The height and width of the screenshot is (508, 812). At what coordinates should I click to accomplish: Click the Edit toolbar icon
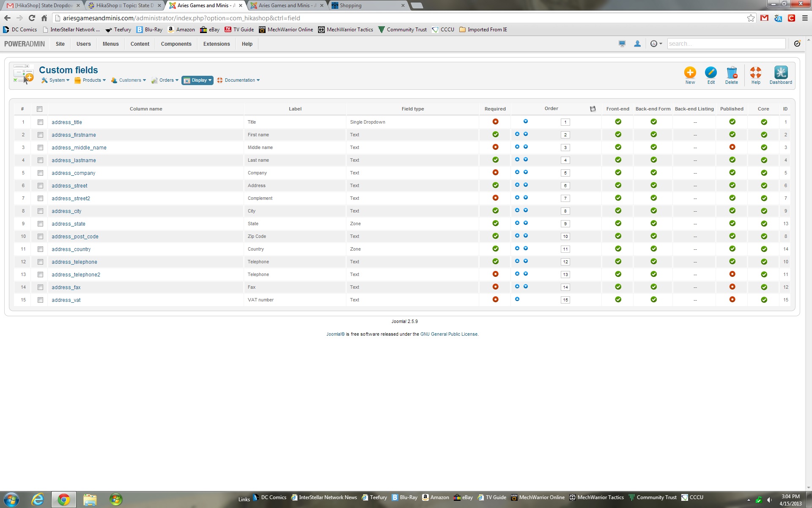pos(710,73)
